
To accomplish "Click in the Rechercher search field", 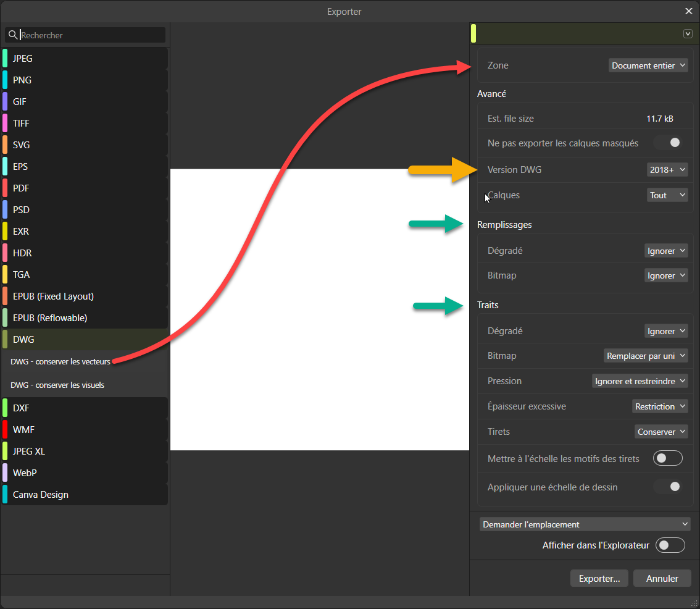I will (x=91, y=35).
